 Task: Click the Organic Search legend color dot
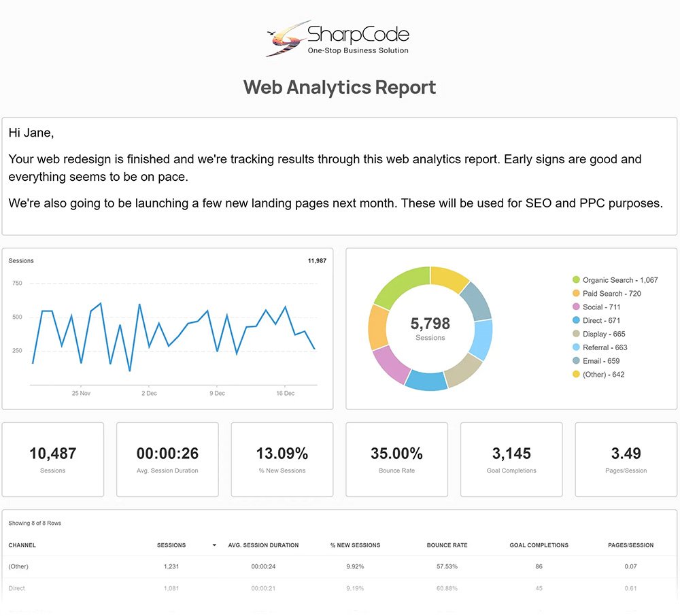tap(576, 280)
